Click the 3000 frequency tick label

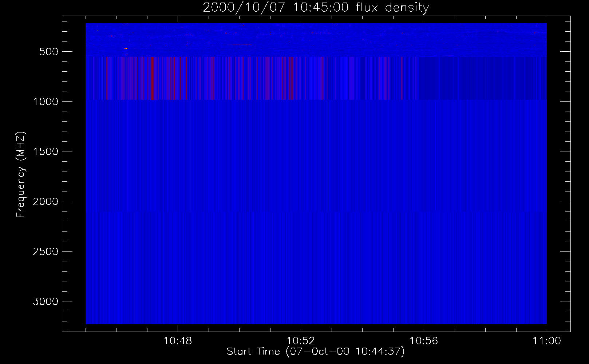click(x=45, y=301)
